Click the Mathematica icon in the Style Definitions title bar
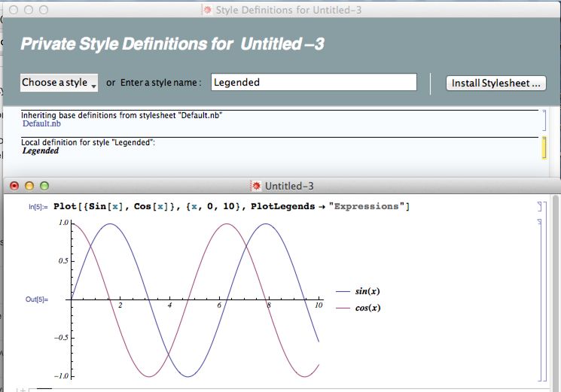561x392 pixels. tap(207, 10)
